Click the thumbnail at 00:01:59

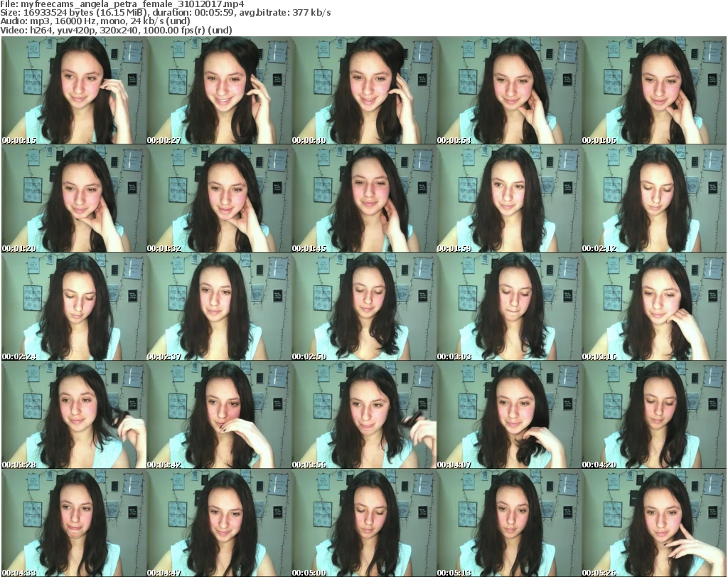coord(509,198)
